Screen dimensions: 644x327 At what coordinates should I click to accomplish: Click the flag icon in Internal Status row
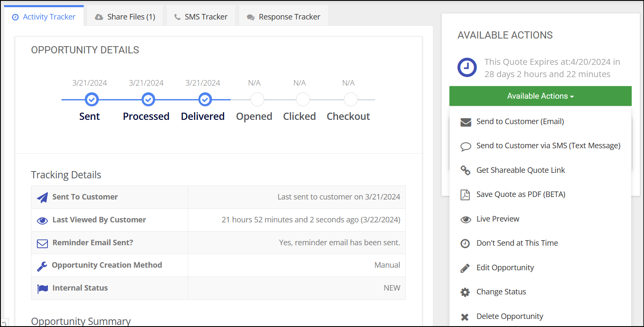pyautogui.click(x=42, y=289)
